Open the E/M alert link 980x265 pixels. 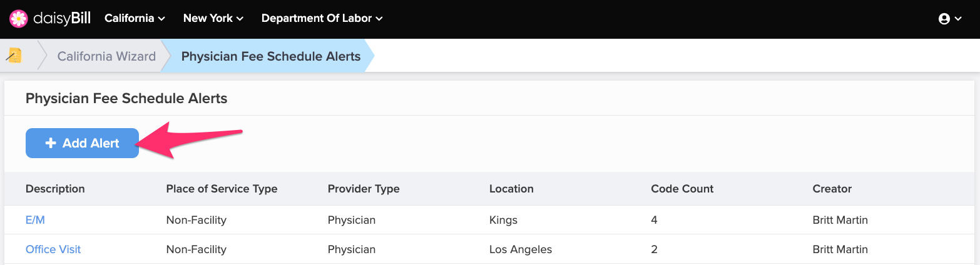(x=35, y=220)
